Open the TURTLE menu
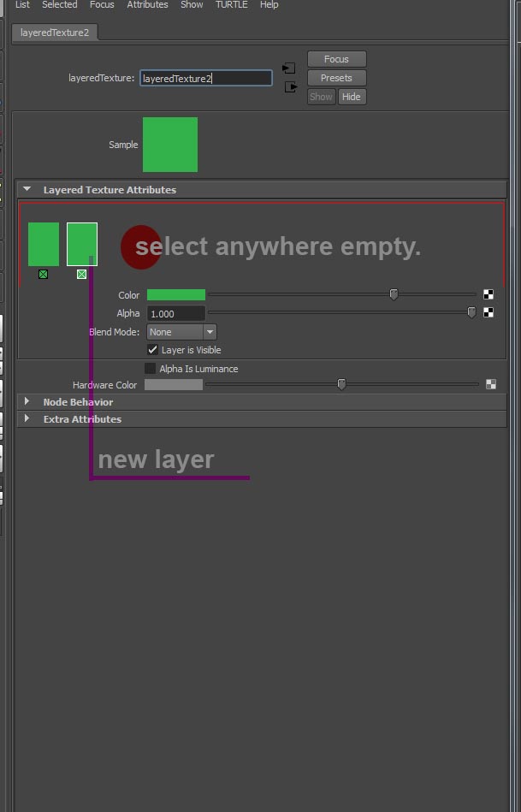Screen dimensions: 521x812 [x=232, y=4]
